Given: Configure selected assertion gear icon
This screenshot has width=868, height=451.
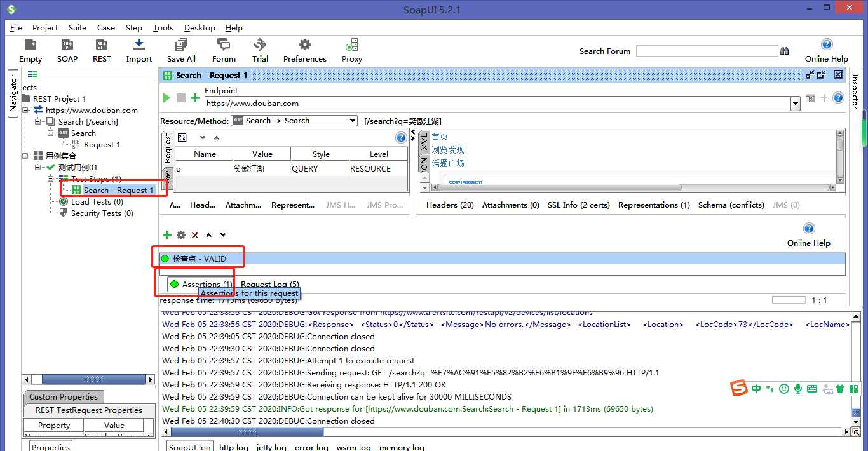Looking at the screenshot, I should pos(181,235).
